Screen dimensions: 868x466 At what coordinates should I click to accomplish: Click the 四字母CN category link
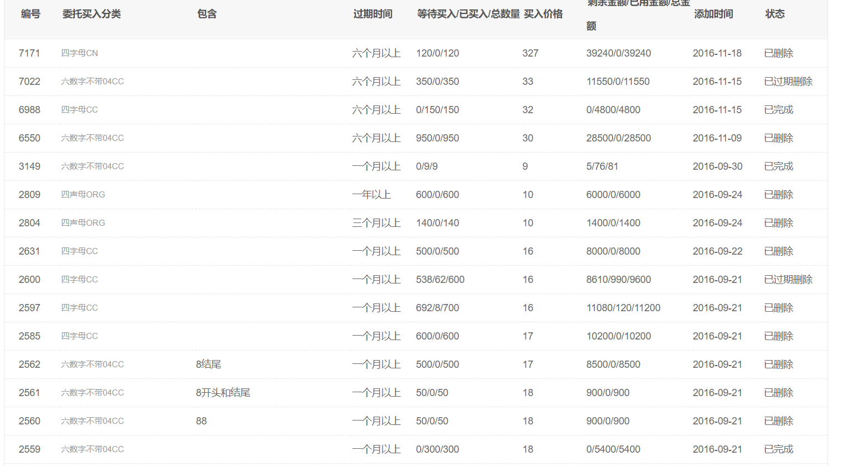pyautogui.click(x=79, y=53)
